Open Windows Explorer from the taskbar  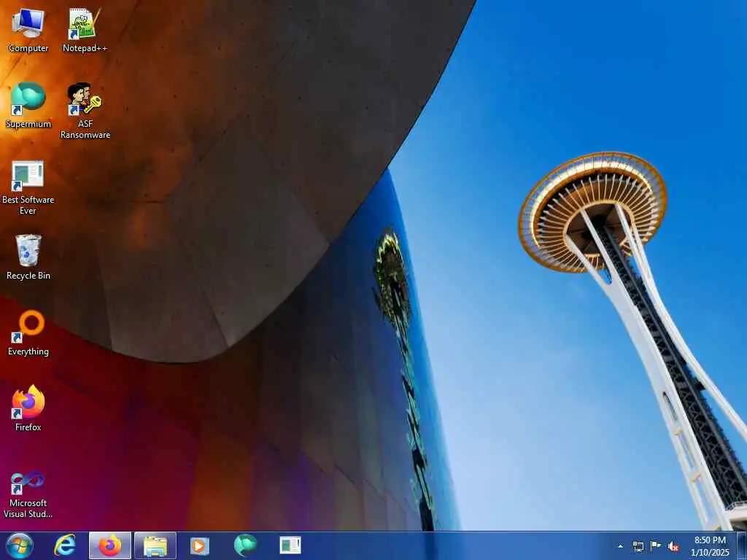click(155, 545)
